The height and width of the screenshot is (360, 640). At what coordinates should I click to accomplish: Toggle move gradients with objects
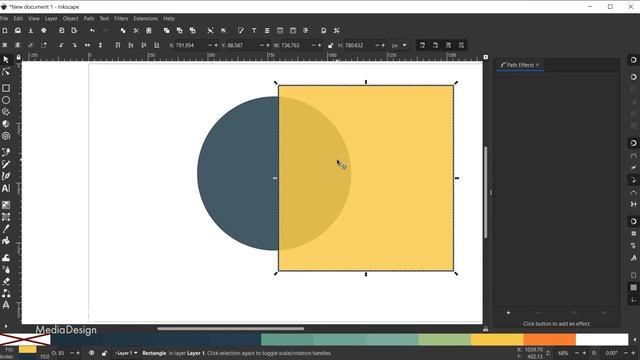[448, 45]
